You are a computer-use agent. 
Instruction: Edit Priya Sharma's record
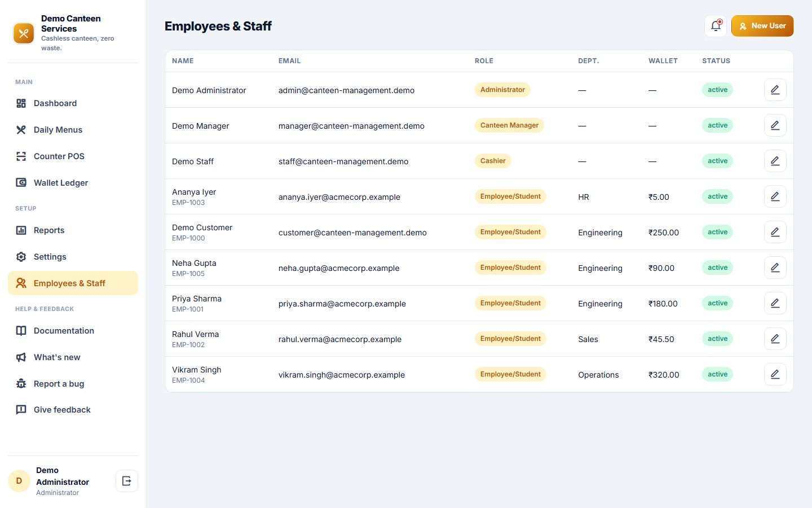click(x=775, y=303)
